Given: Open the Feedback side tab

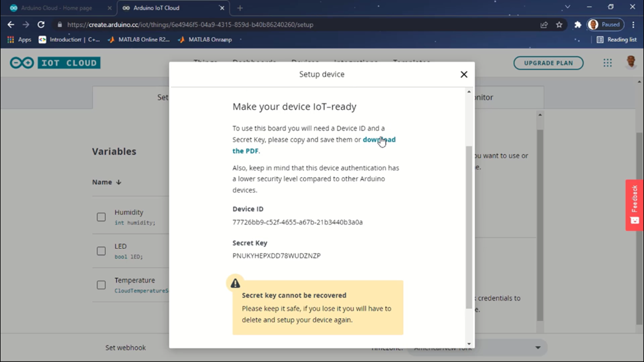Looking at the screenshot, I should (x=635, y=204).
